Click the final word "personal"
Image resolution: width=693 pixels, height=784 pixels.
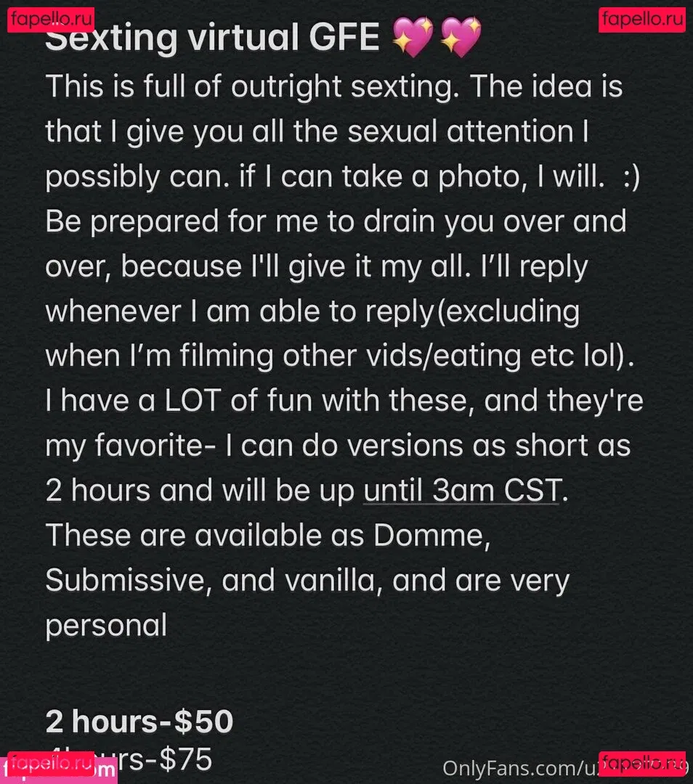106,625
